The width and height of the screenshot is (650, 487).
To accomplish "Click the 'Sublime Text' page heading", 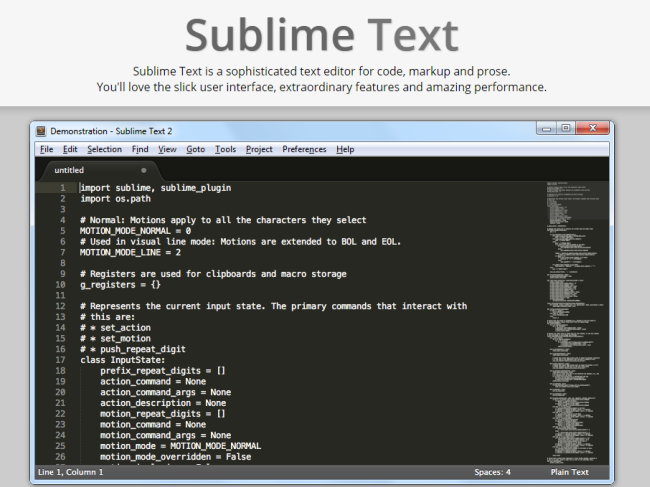I will coord(322,36).
